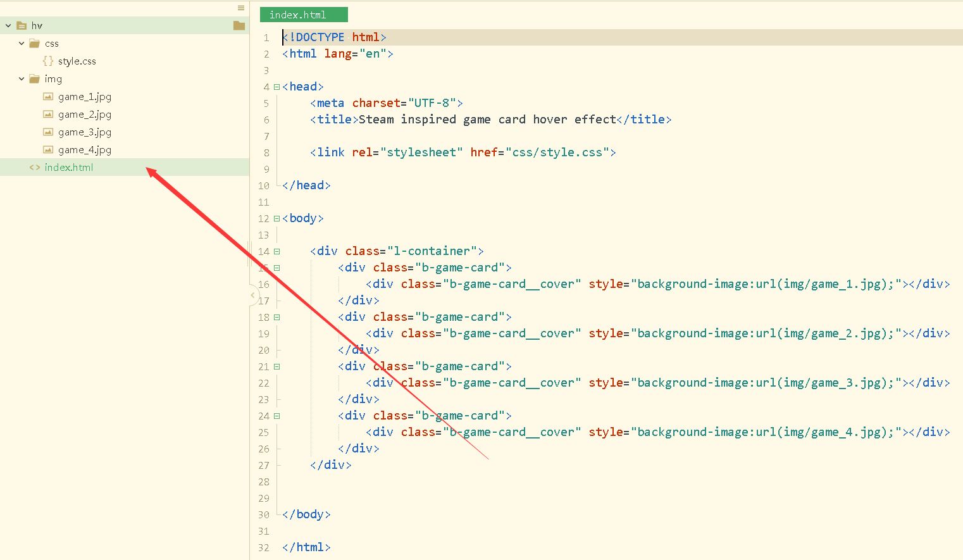963x560 pixels.
Task: Click the game_2.jpg image icon
Action: coord(48,114)
